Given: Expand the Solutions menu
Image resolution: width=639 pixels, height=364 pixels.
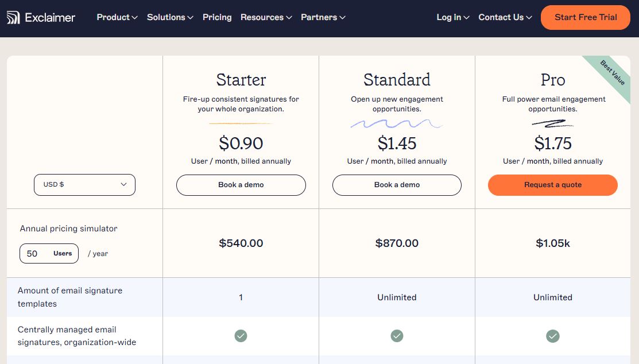Looking at the screenshot, I should pos(170,17).
